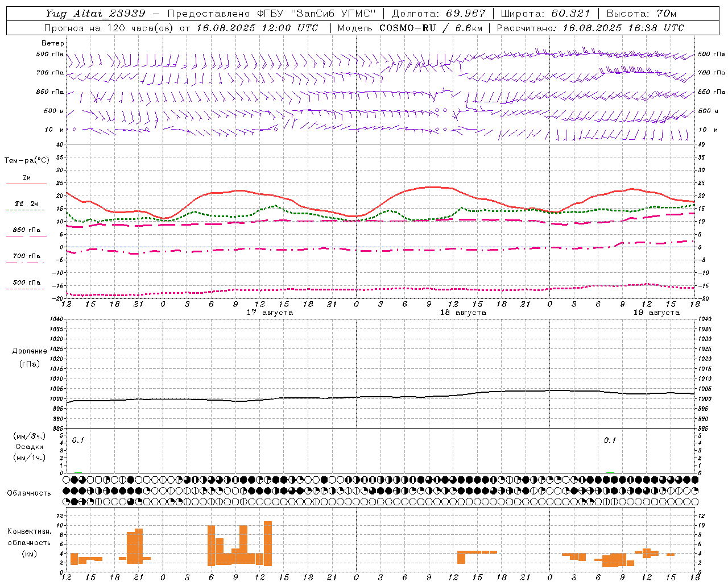Image resolution: width=728 pixels, height=582 pixels.
Task: Click the 500 гПа dotted temperature legend line
Action: [26, 289]
